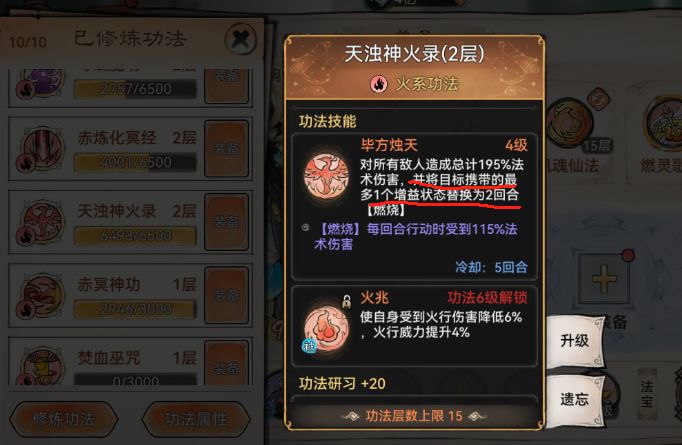
Task: Select the 赤冥神功 technique icon
Action: tap(42, 295)
